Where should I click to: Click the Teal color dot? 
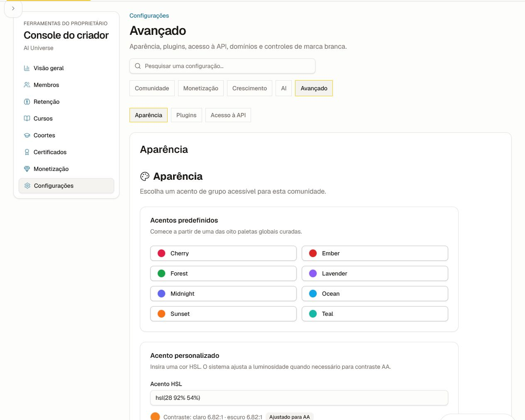(x=313, y=314)
